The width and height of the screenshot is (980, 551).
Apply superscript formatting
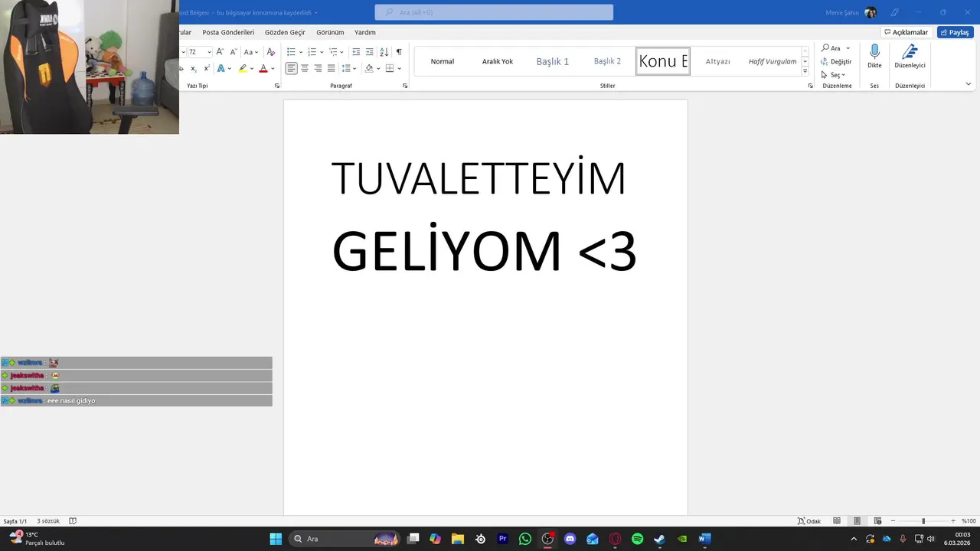click(207, 69)
